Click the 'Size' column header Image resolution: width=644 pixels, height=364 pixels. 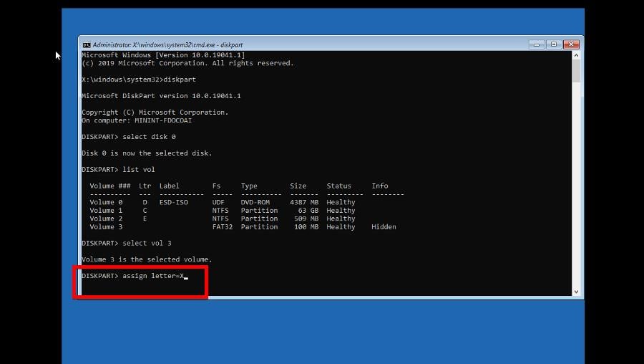[x=298, y=186]
